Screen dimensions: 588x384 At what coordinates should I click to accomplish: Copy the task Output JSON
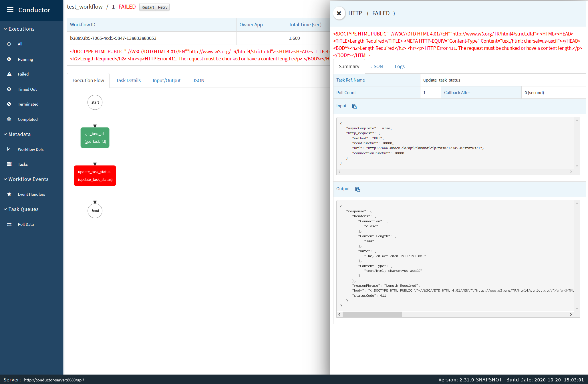coord(357,189)
